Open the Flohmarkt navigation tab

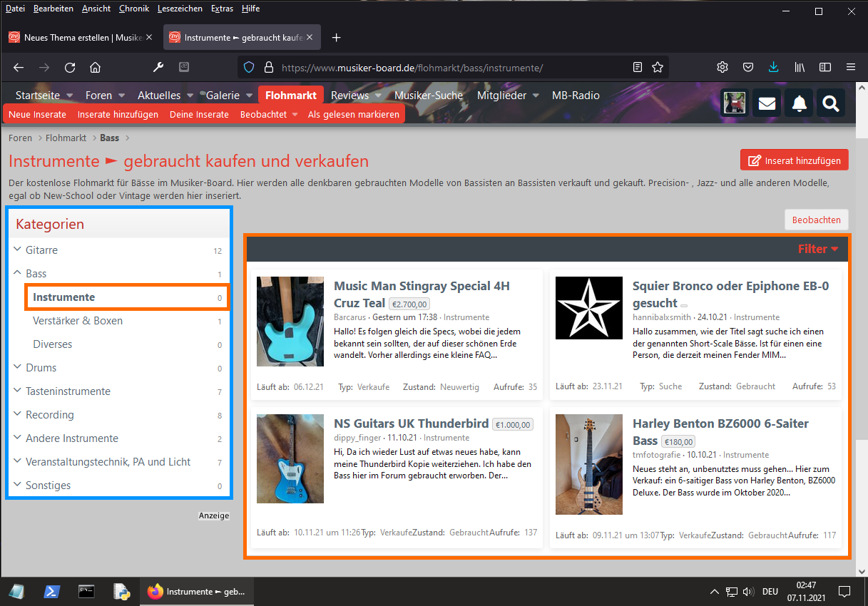(291, 95)
